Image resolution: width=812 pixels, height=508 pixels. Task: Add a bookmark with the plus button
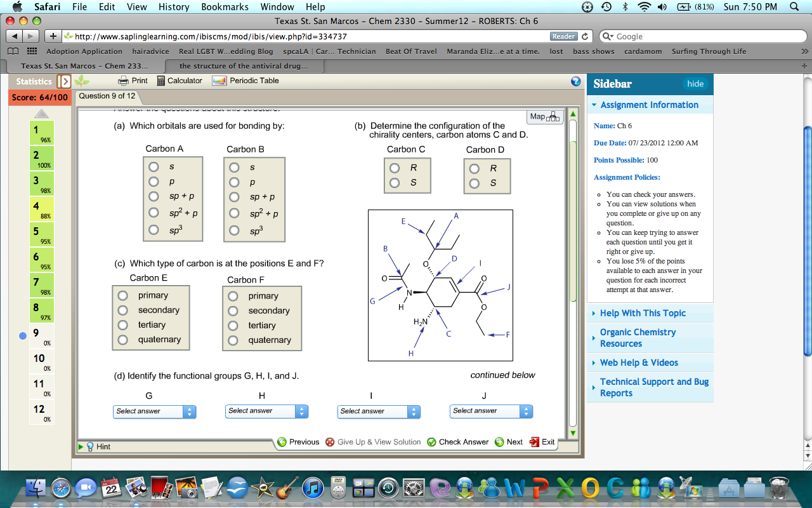tap(53, 36)
